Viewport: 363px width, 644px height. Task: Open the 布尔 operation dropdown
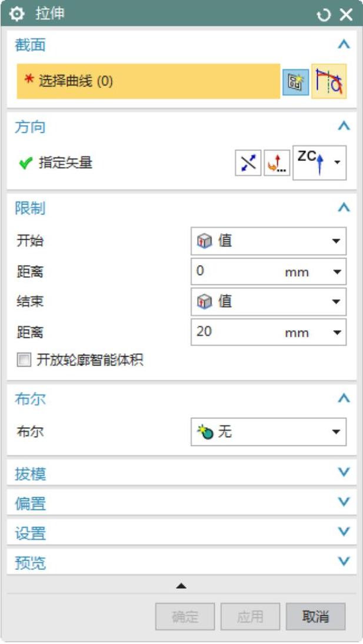click(x=269, y=432)
